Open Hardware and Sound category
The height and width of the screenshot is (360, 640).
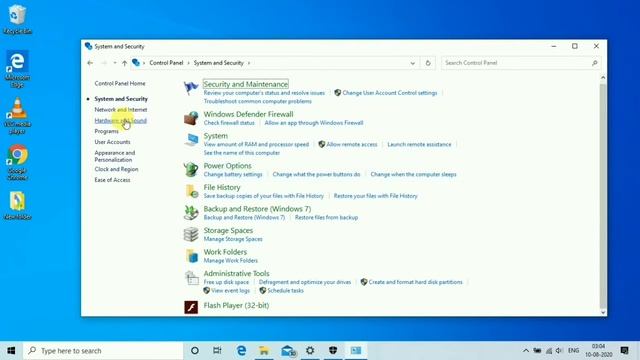pos(120,120)
